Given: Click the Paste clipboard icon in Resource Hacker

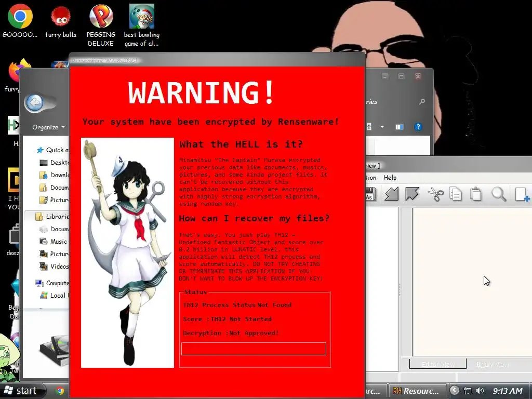Looking at the screenshot, I should [476, 194].
